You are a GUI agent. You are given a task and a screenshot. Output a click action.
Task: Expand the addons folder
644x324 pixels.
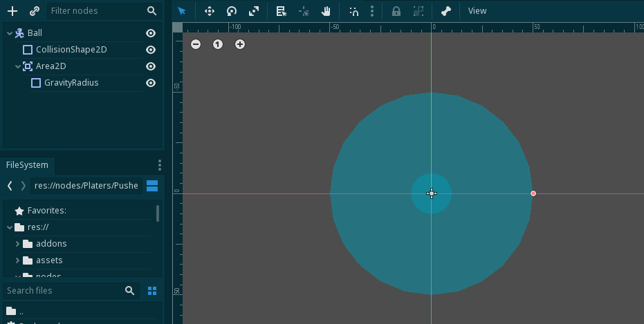click(18, 244)
